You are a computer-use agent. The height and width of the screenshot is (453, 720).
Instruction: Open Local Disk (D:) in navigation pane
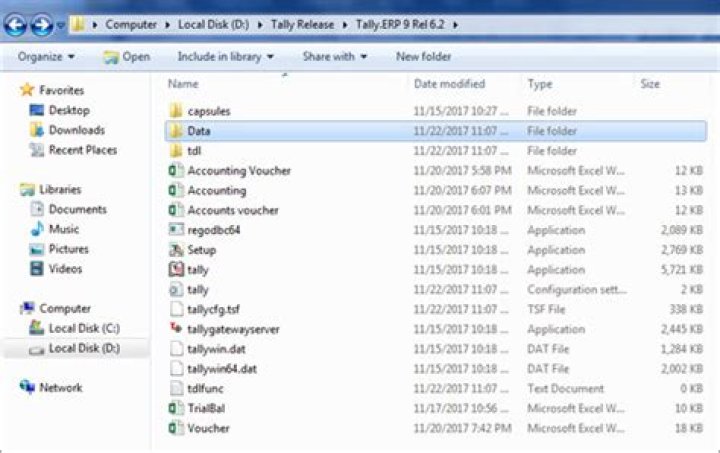[x=84, y=348]
